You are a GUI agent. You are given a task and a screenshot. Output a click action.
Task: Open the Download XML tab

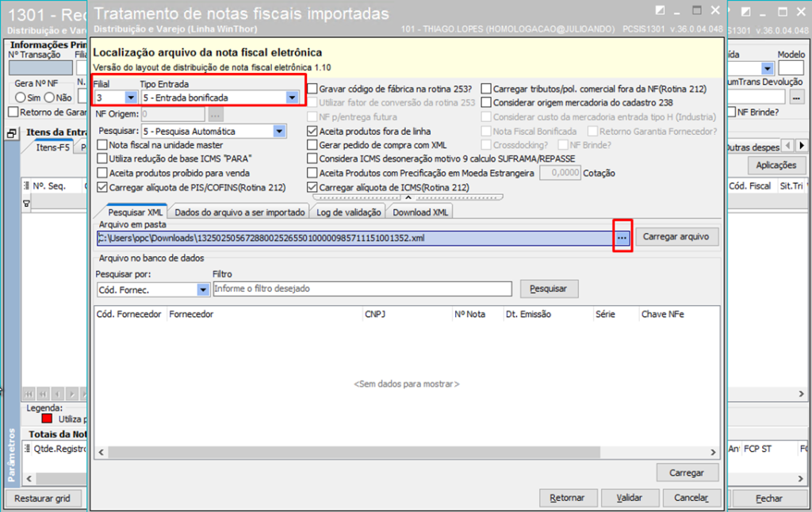[x=422, y=212]
